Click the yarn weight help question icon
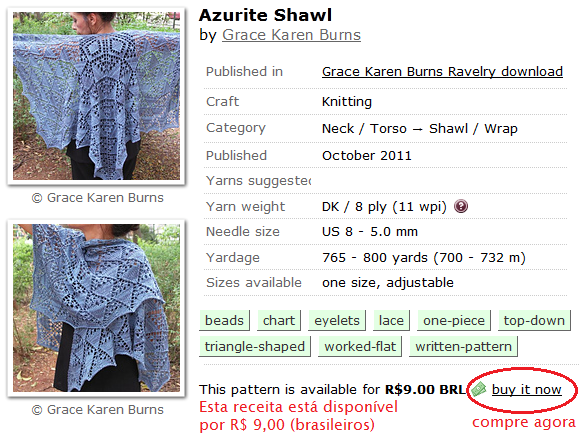Viewport: 580px width, 445px height. click(x=461, y=206)
